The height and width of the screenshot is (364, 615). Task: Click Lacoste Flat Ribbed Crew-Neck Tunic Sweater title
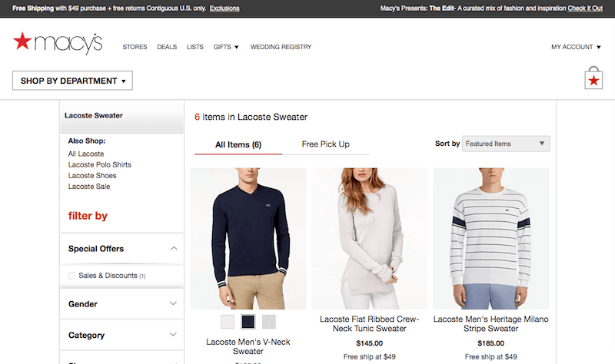(x=370, y=324)
